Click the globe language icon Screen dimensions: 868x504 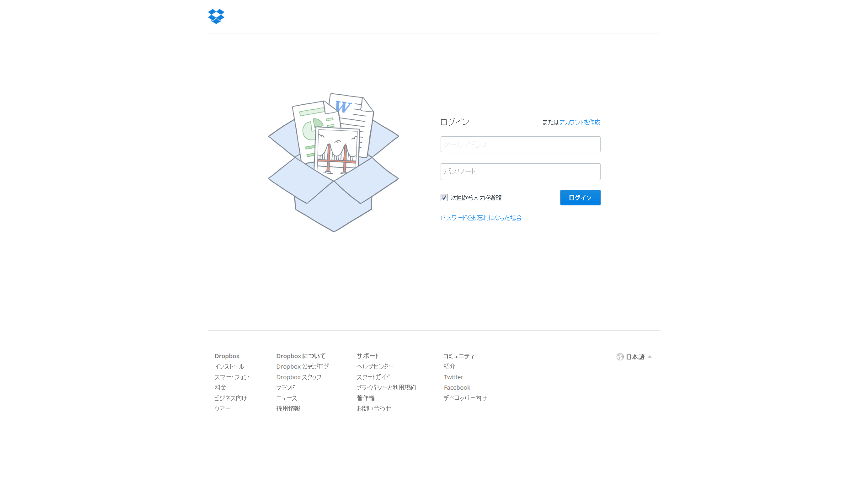click(x=620, y=357)
